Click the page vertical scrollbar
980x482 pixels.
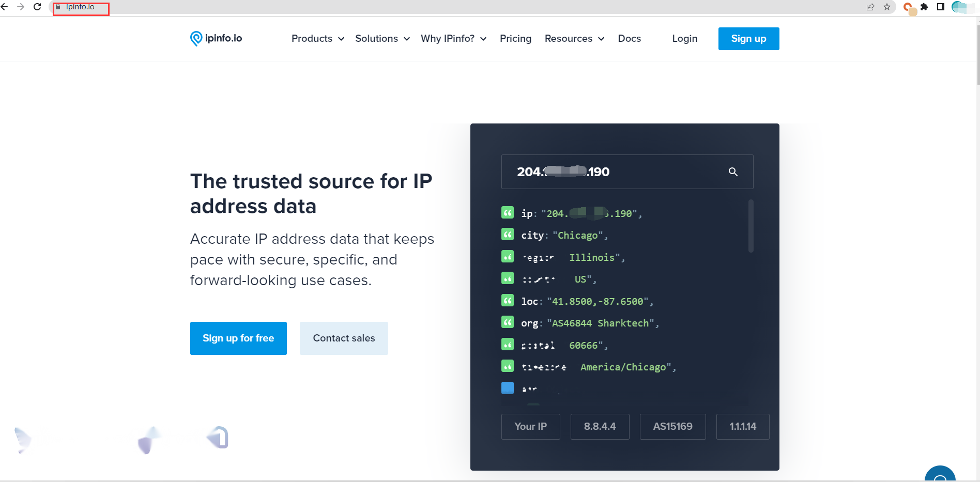[977, 54]
